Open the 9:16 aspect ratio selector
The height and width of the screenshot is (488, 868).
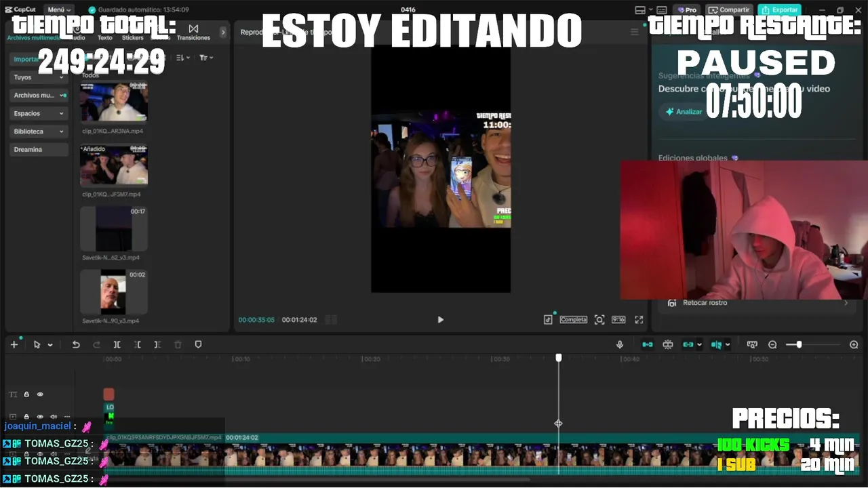(618, 320)
